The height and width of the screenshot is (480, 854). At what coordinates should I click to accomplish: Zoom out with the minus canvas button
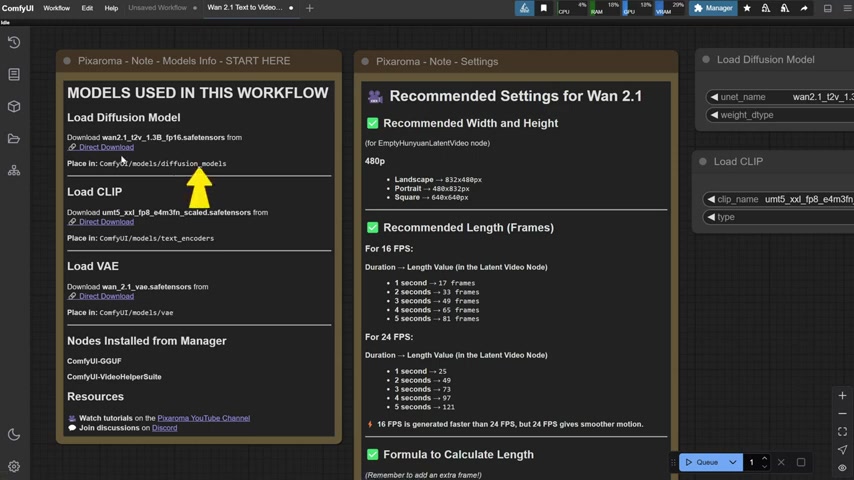[842, 414]
